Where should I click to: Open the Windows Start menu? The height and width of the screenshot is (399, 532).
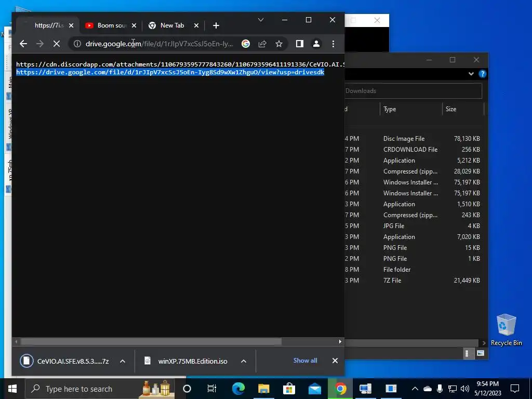pos(12,389)
